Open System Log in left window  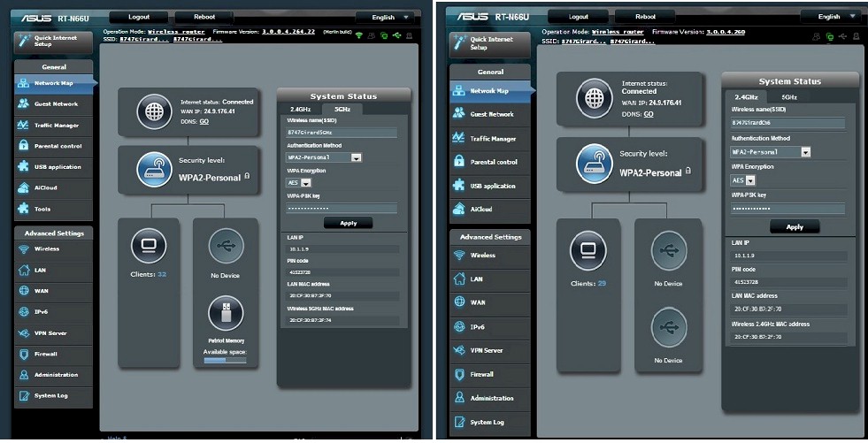pos(54,396)
